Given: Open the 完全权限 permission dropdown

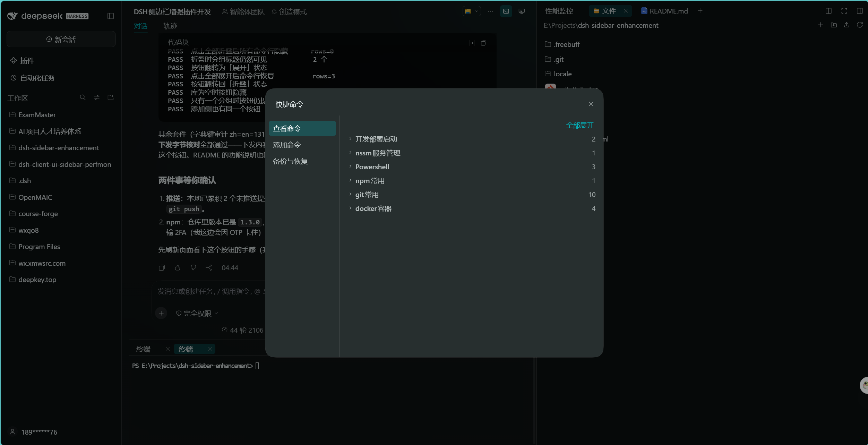Looking at the screenshot, I should click(x=197, y=314).
